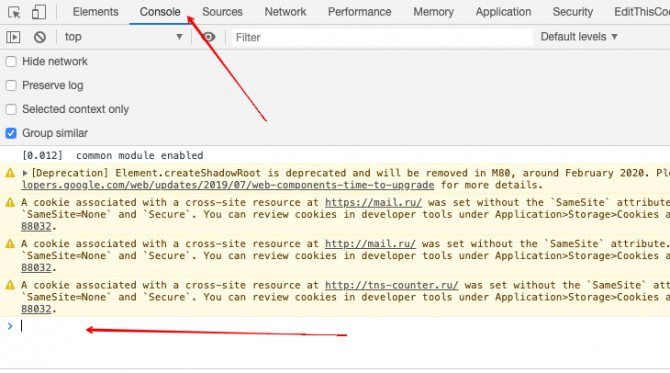Screen dimensions: 670x373
Task: Uncheck the Group similar checkbox
Action: click(11, 133)
